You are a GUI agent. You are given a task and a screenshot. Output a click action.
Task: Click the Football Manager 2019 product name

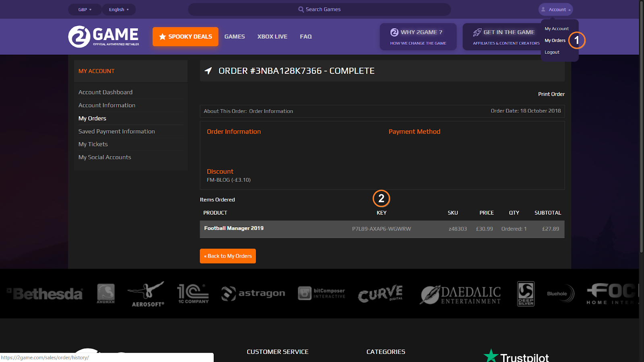click(x=234, y=228)
